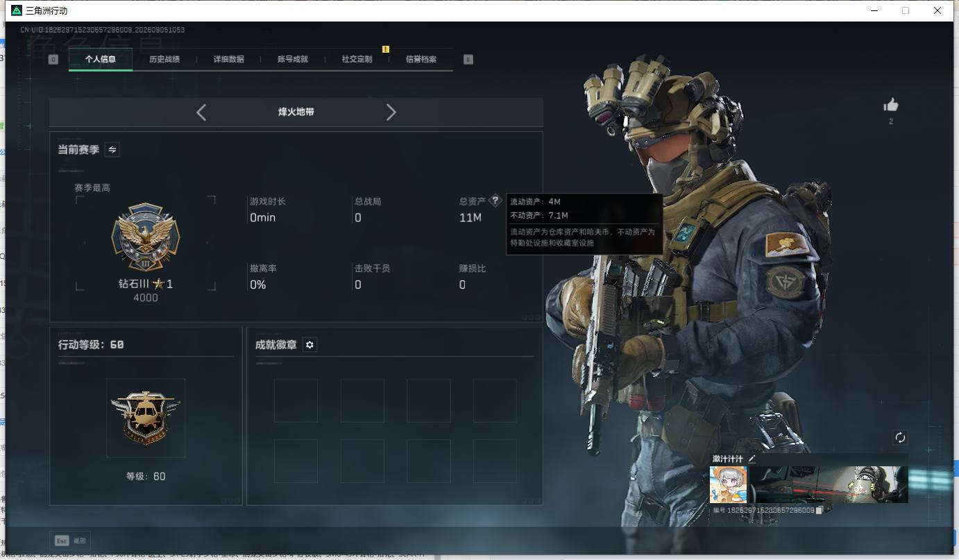The image size is (959, 560).
Task: Edit the player name with the pencil icon
Action: [x=752, y=459]
